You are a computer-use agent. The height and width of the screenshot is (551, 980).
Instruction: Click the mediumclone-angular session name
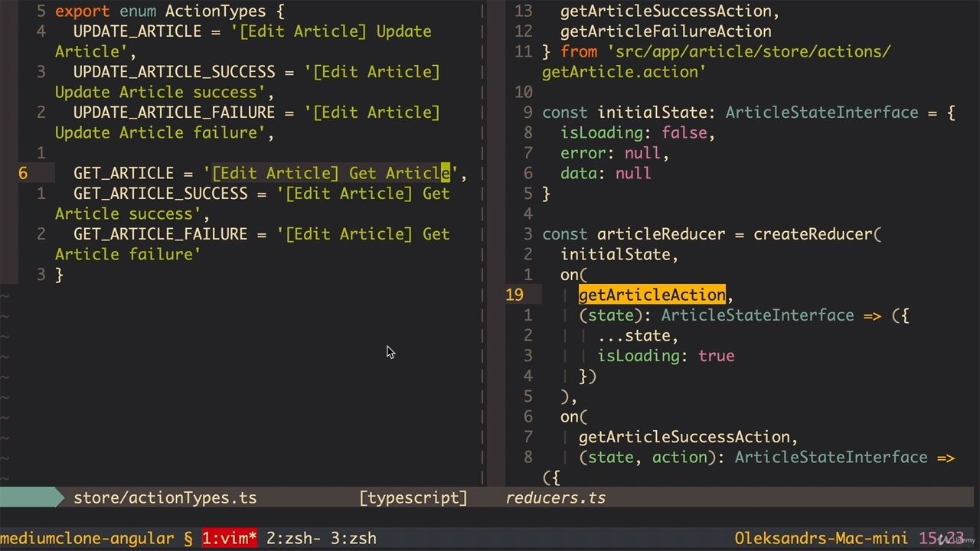pos(87,538)
